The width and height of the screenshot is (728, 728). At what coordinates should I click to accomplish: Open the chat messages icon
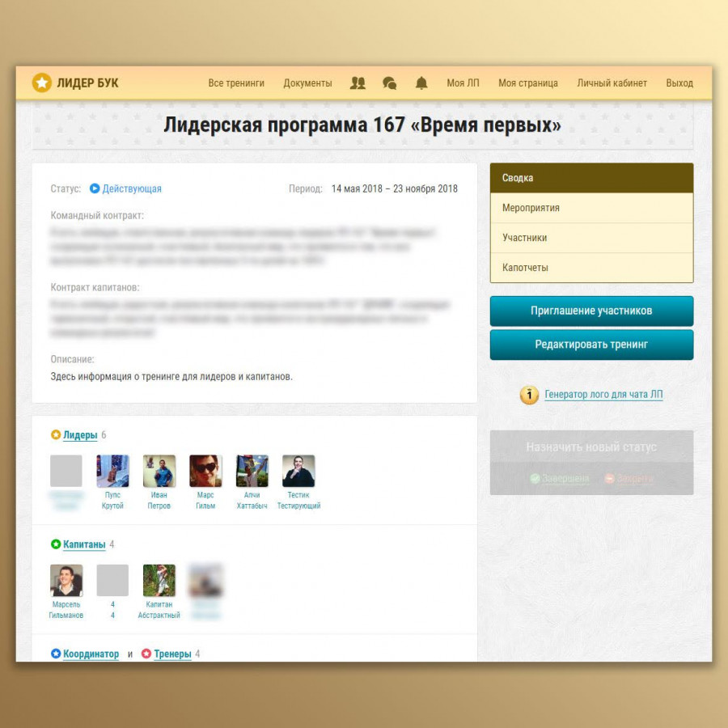click(389, 83)
